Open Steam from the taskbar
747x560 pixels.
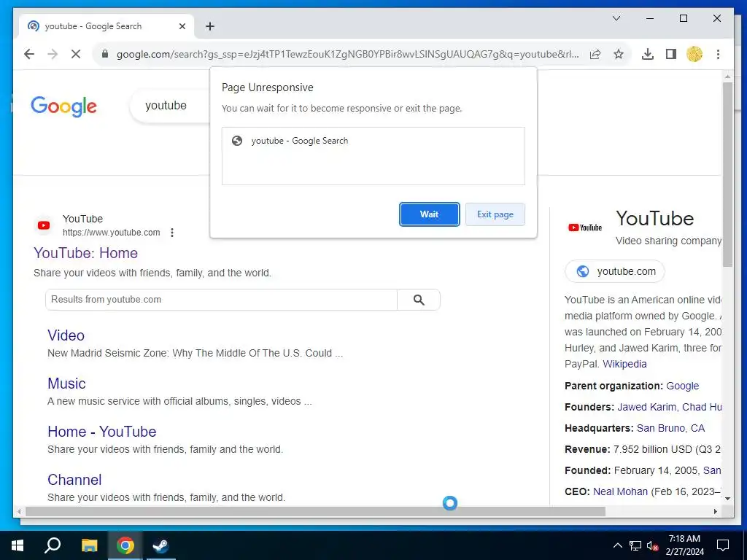(x=160, y=545)
